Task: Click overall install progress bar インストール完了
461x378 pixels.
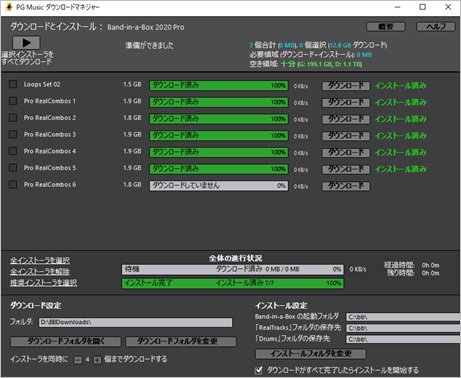Action: click(233, 283)
